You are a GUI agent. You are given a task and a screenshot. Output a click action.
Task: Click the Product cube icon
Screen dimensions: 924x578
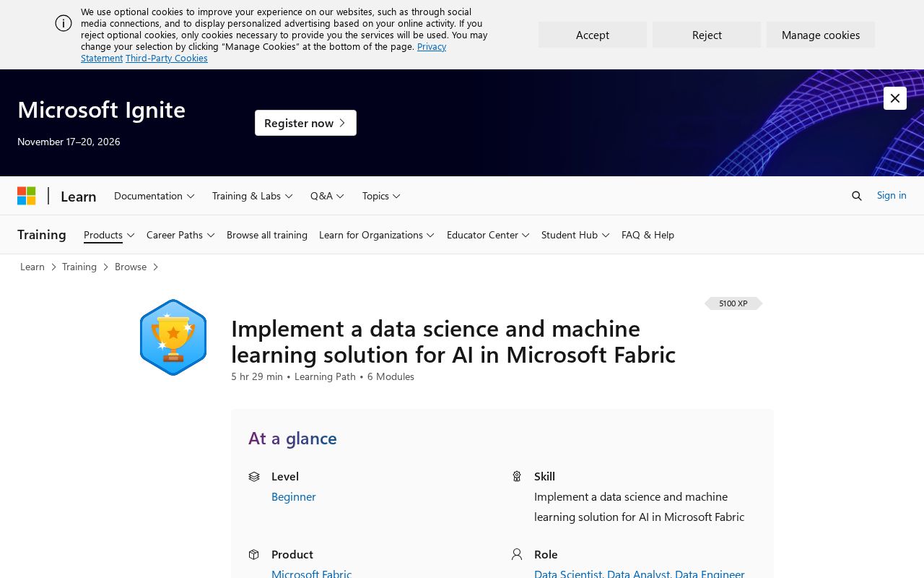(x=254, y=555)
